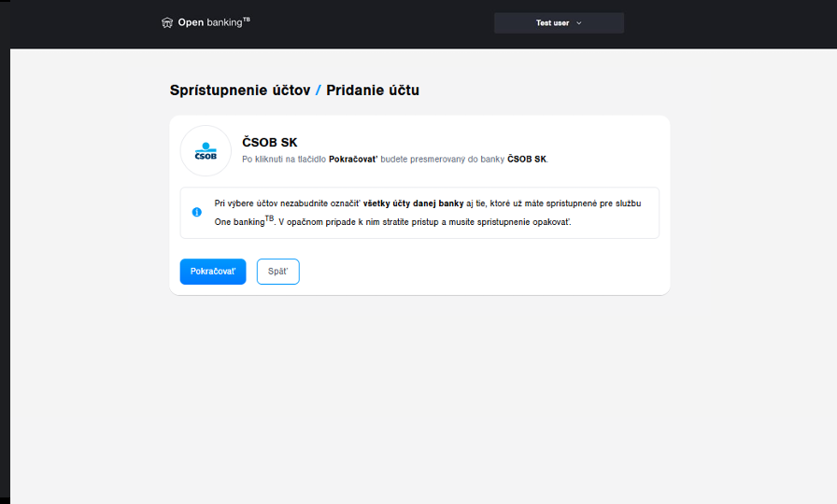The image size is (837, 504).
Task: Click the Späť button
Action: [x=278, y=272]
